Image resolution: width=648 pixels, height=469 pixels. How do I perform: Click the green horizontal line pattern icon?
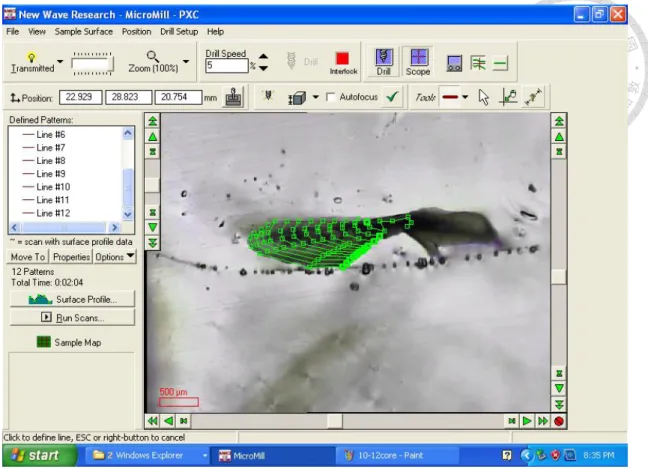[x=500, y=64]
